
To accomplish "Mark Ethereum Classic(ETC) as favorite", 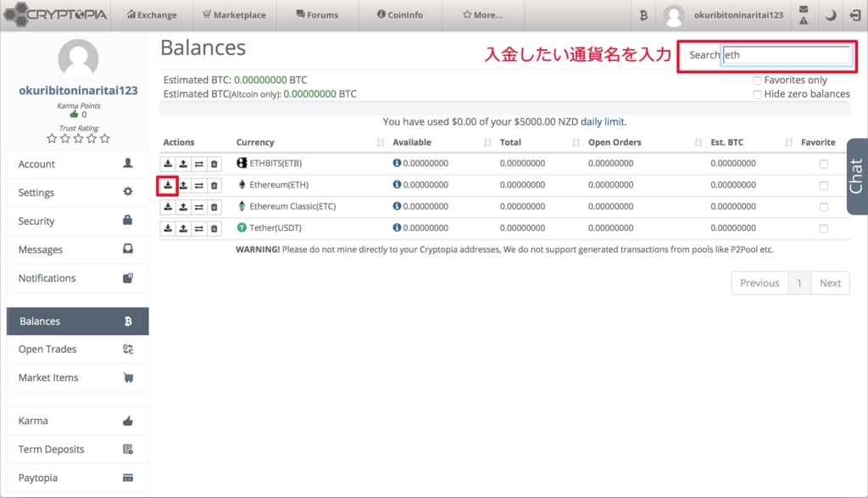I will coord(824,207).
